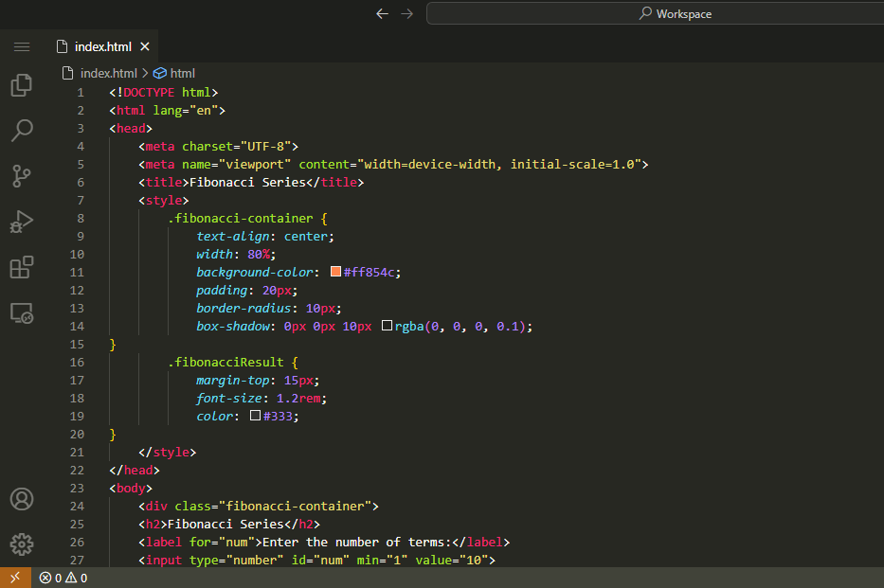Open the #ff854c color swatch
The height and width of the screenshot is (588, 884).
tap(335, 272)
